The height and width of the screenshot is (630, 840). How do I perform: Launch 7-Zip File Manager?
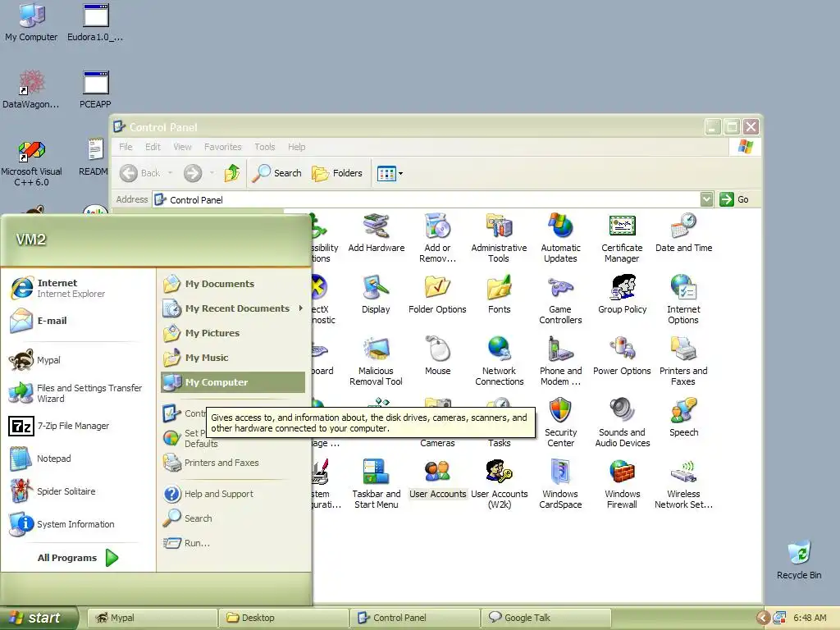(x=78, y=426)
